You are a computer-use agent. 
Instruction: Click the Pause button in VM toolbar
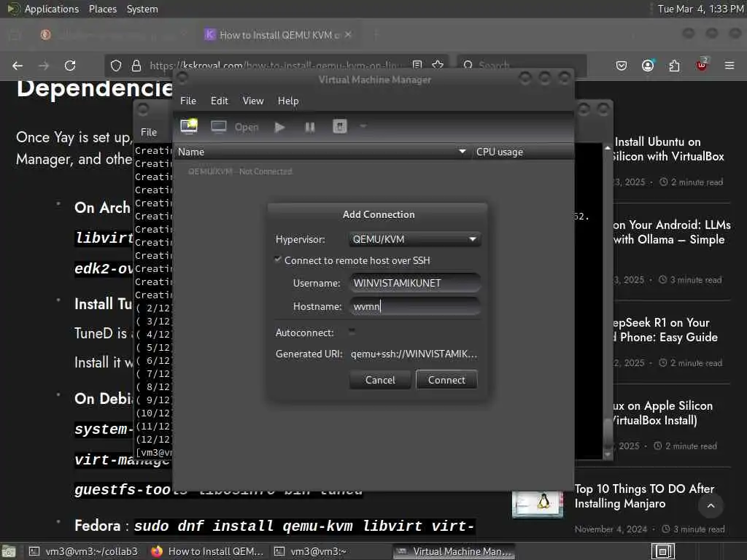tap(309, 127)
